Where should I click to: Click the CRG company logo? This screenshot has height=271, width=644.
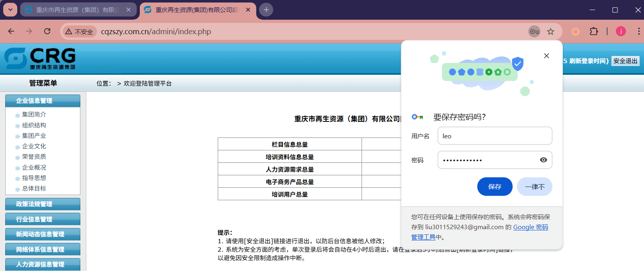[40, 58]
